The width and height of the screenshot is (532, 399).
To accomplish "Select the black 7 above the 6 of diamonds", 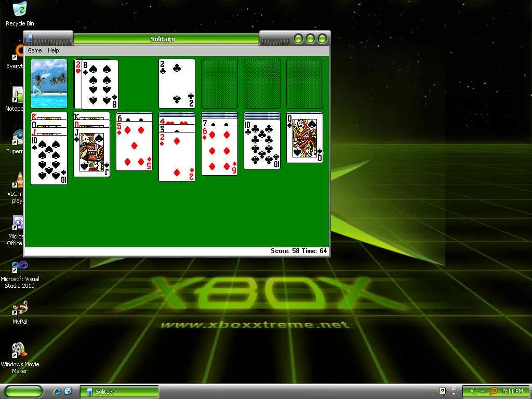I will pyautogui.click(x=220, y=123).
